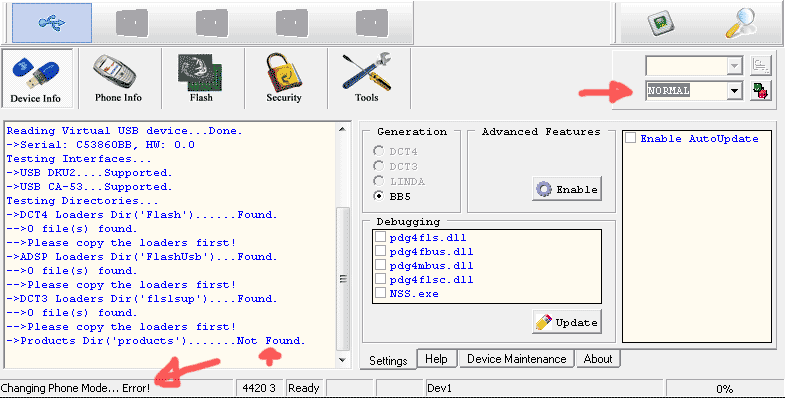Check the pdg4fls.dll debugging box
This screenshot has width=785, height=398.
point(380,237)
